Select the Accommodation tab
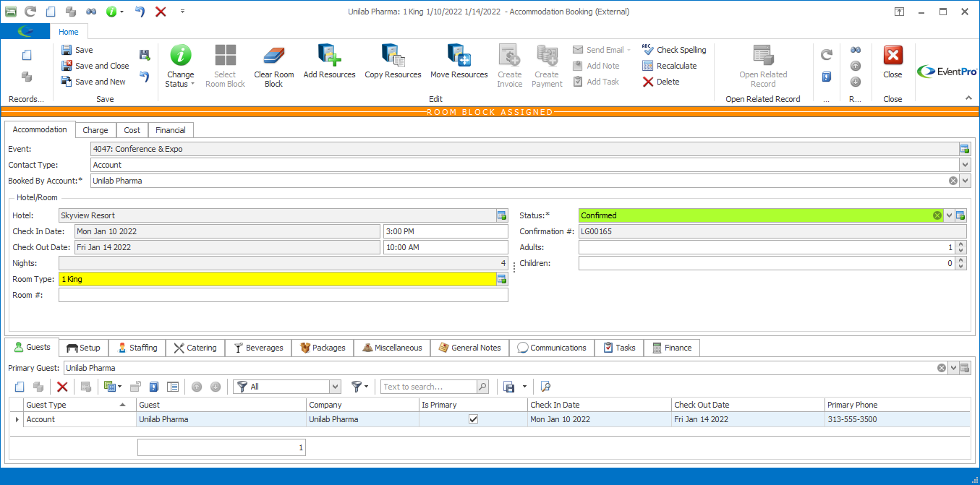This screenshot has width=980, height=485. tap(41, 129)
